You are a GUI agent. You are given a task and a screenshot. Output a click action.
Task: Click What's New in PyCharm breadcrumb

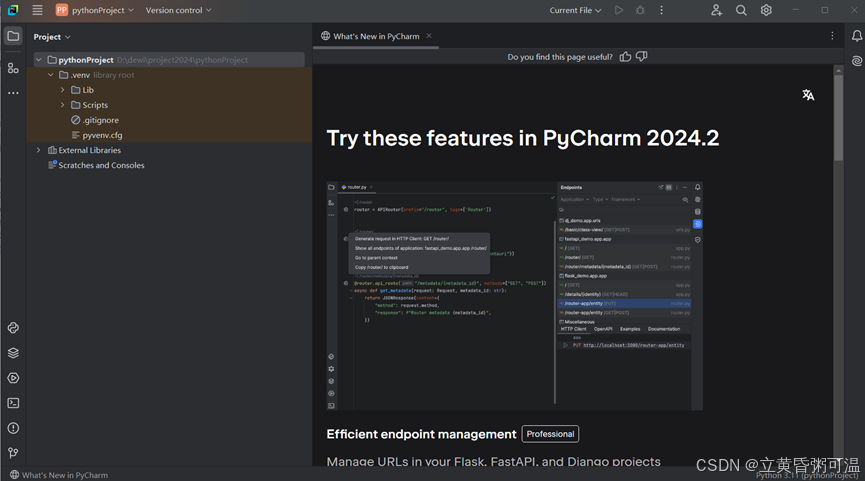coord(59,475)
